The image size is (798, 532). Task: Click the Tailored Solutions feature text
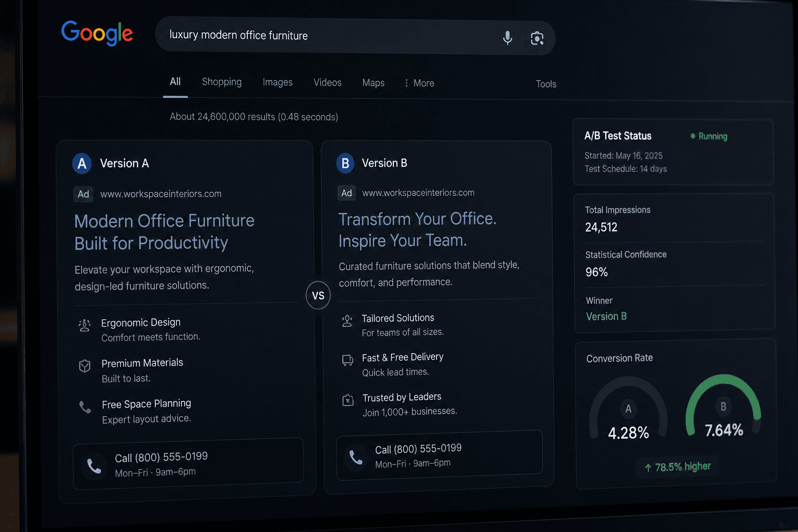click(x=398, y=318)
